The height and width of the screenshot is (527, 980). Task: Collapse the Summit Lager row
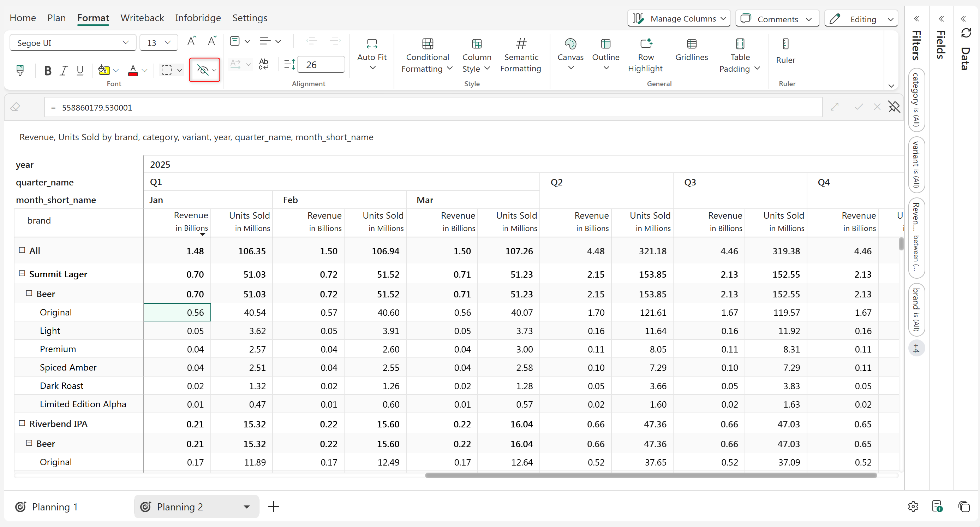coord(22,274)
